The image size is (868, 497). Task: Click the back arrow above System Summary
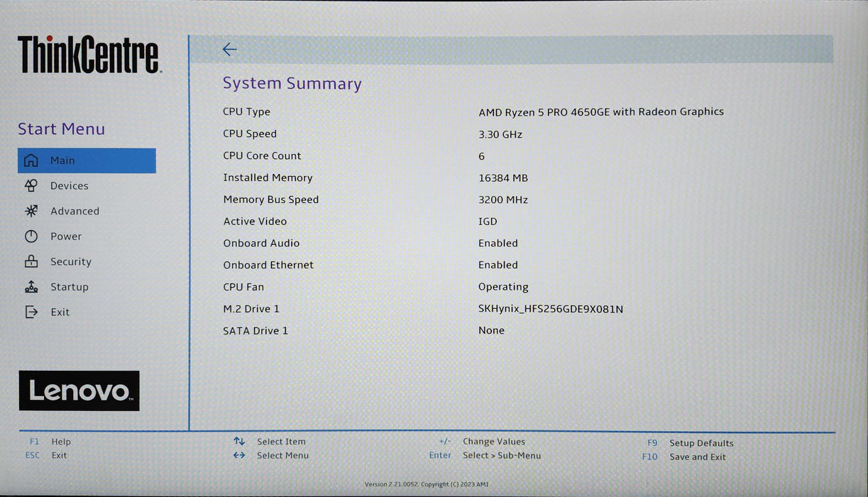pyautogui.click(x=229, y=49)
